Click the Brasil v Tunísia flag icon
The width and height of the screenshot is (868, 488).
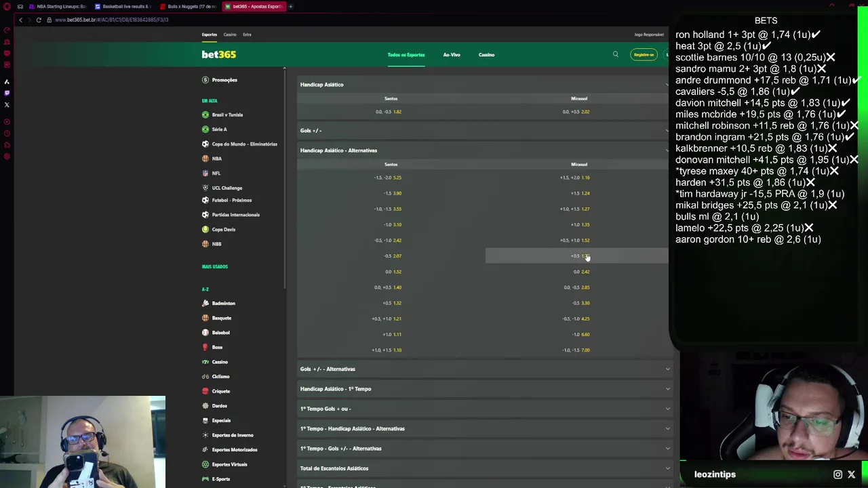[205, 115]
